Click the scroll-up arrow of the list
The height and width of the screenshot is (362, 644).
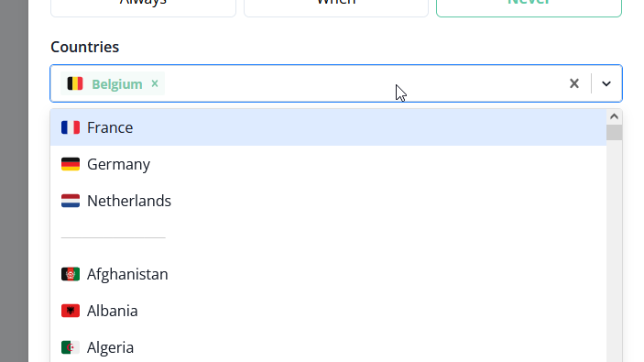[614, 116]
